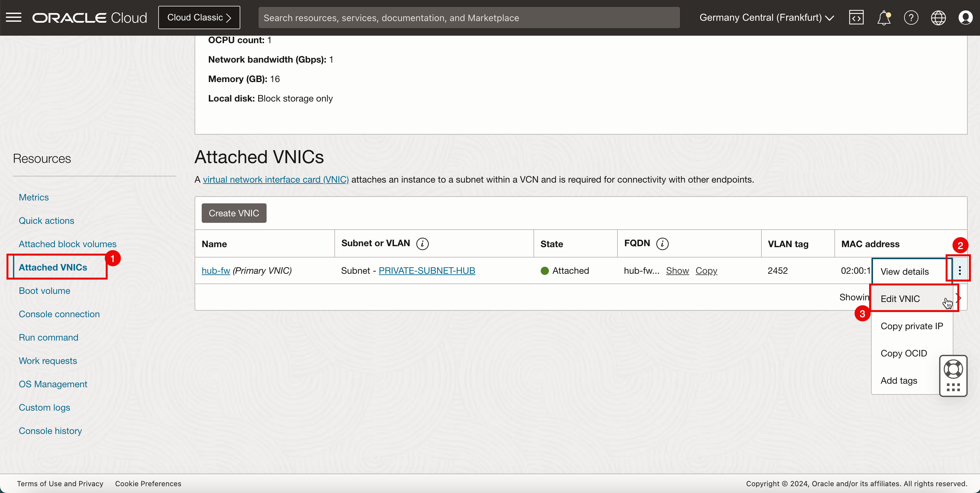The width and height of the screenshot is (980, 493).
Task: Click the help question mark icon
Action: click(911, 18)
